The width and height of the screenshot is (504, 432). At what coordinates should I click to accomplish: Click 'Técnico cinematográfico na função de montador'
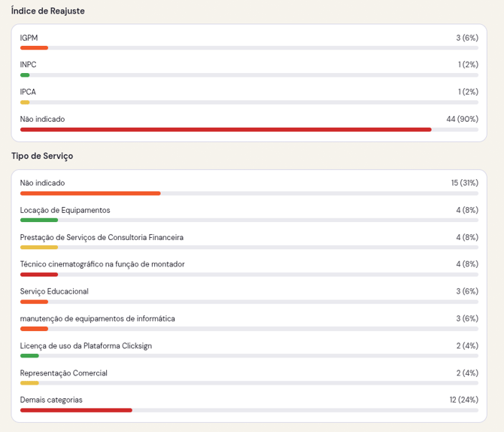(102, 264)
